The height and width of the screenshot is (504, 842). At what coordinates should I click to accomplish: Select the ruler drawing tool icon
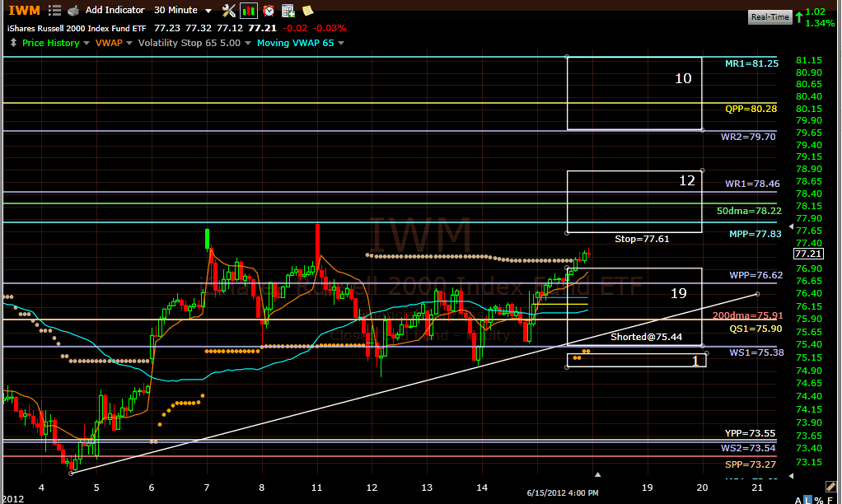pos(830,486)
